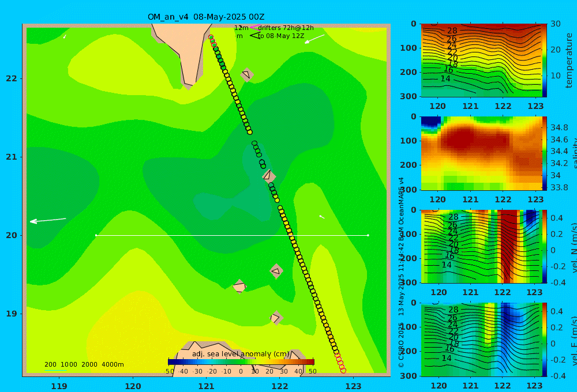The image size is (577, 392).
Task: Click the 34.8 tick on salinity colorbar
Action: click(559, 127)
